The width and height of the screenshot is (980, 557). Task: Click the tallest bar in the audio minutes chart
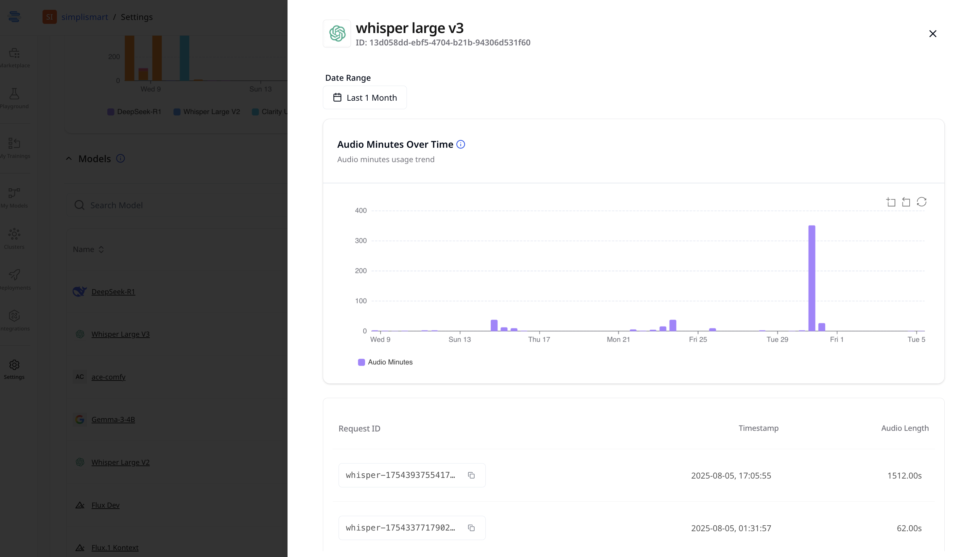pyautogui.click(x=812, y=278)
